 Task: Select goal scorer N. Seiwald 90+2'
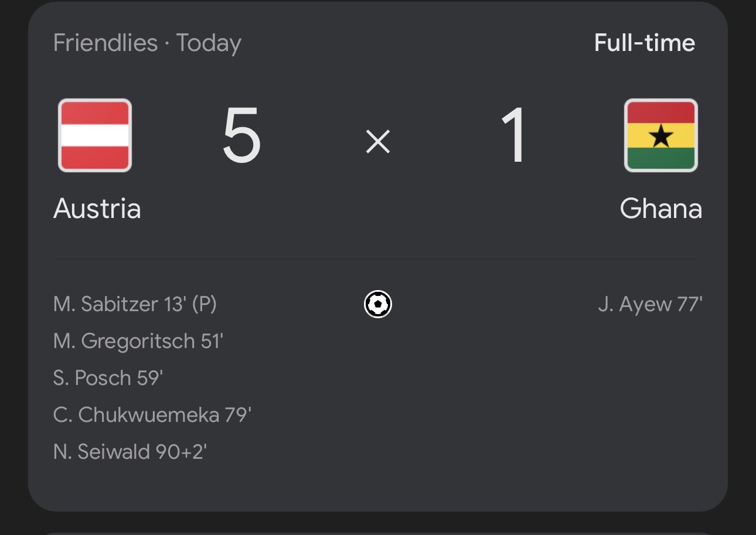click(x=130, y=452)
